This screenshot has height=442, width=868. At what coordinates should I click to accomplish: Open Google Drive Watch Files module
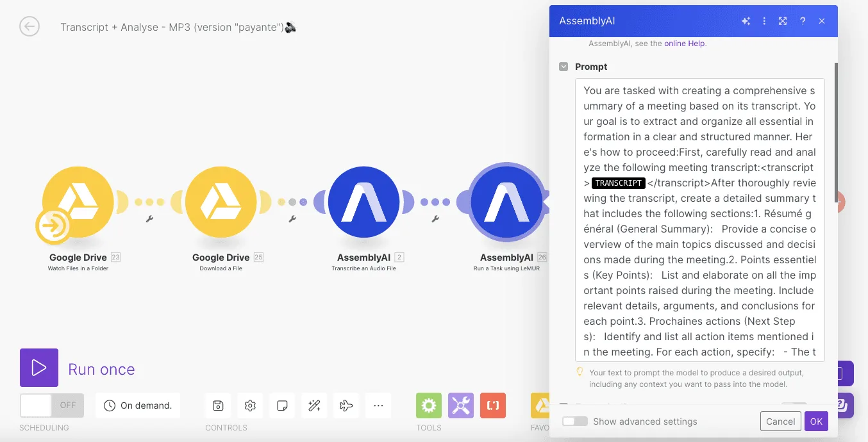78,202
